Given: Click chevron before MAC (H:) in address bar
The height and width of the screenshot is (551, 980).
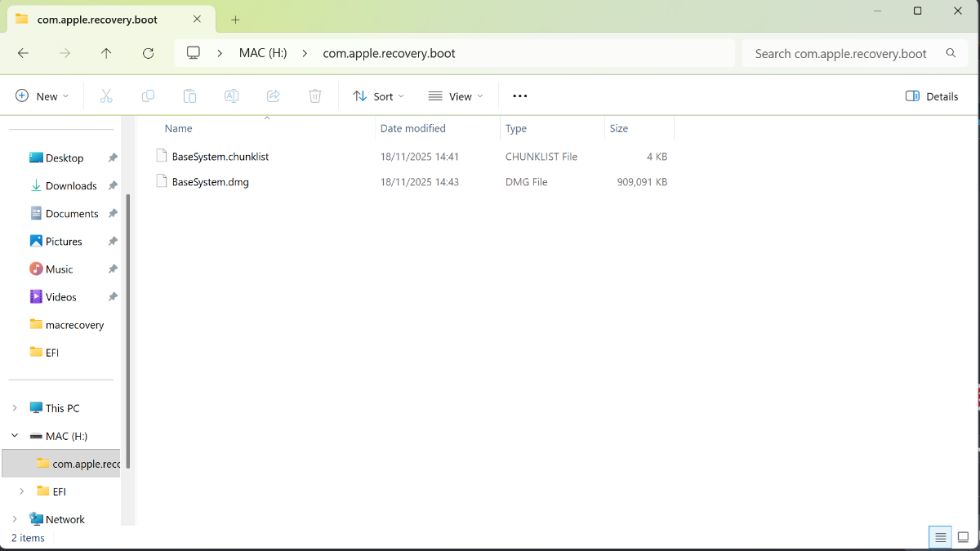Looking at the screenshot, I should 220,53.
